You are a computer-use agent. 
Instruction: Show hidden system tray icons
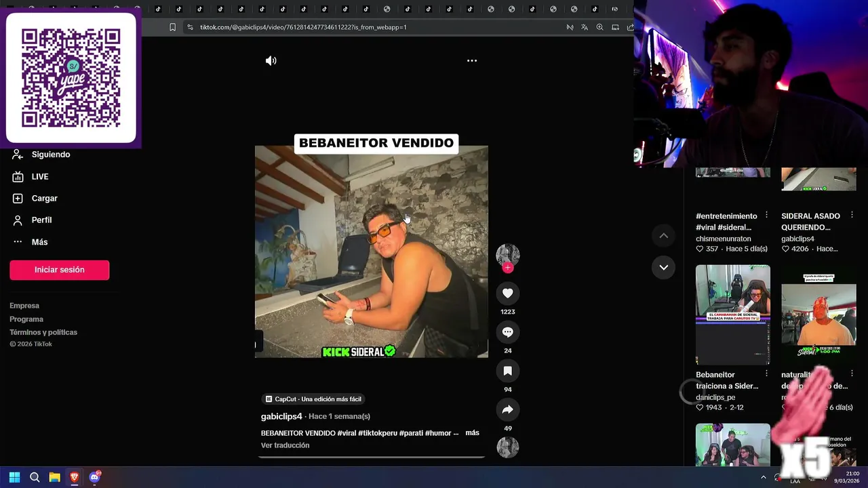(764, 477)
